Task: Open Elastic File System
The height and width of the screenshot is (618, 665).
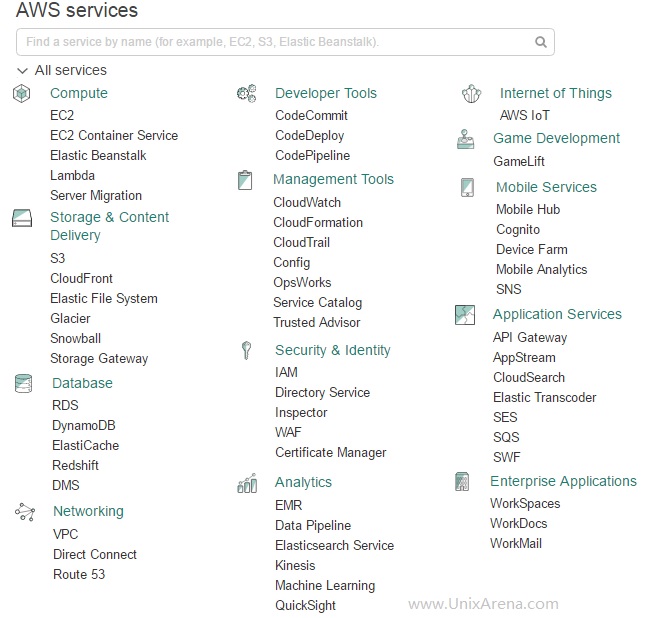Action: 104,299
